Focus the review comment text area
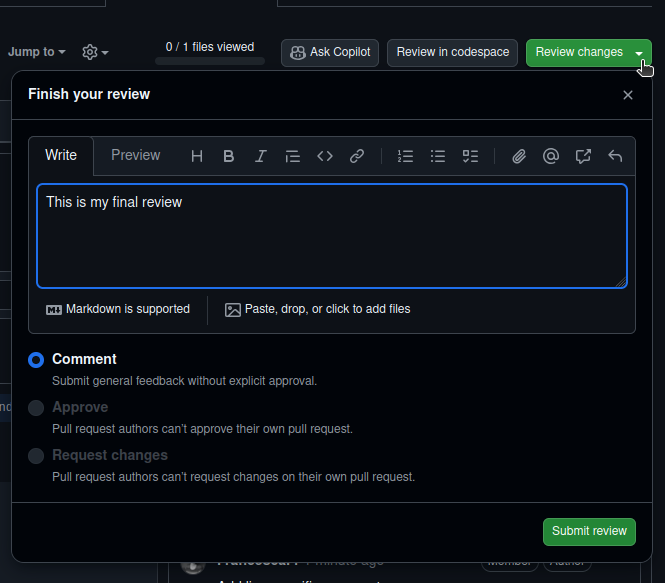The image size is (665, 583). pos(332,236)
